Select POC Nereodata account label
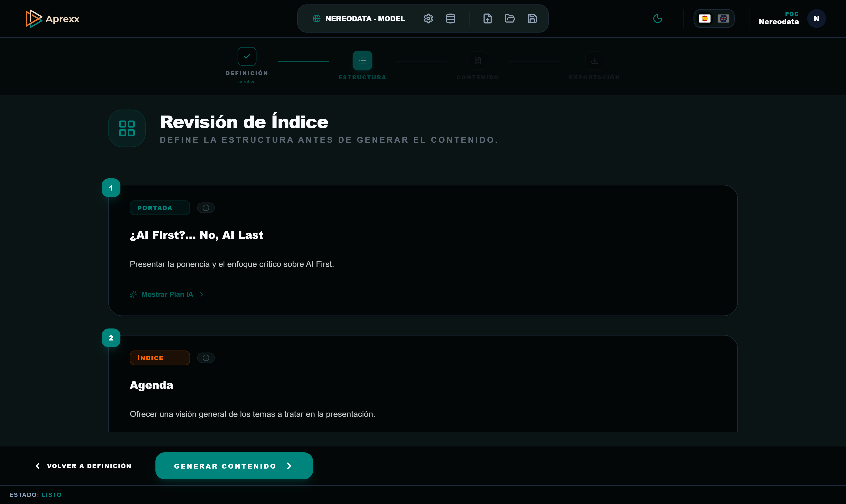Viewport: 846px width, 504px height. 778,18
